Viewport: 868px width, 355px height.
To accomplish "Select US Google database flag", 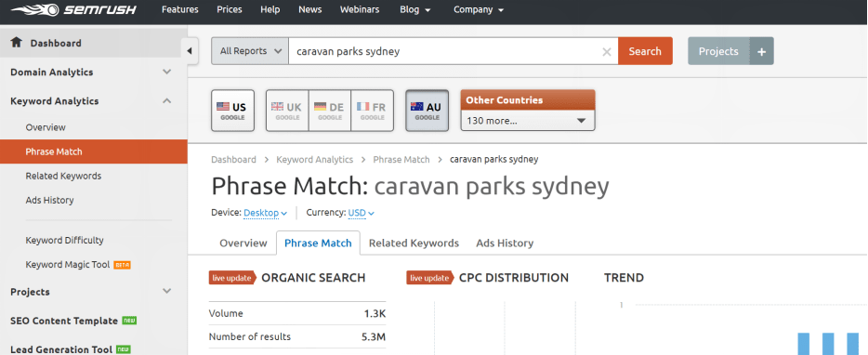I will 232,111.
